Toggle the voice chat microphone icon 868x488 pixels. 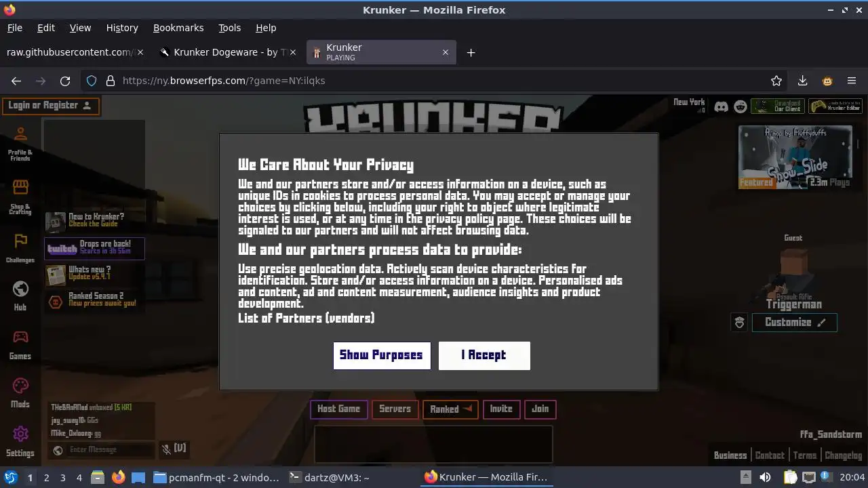coord(166,449)
